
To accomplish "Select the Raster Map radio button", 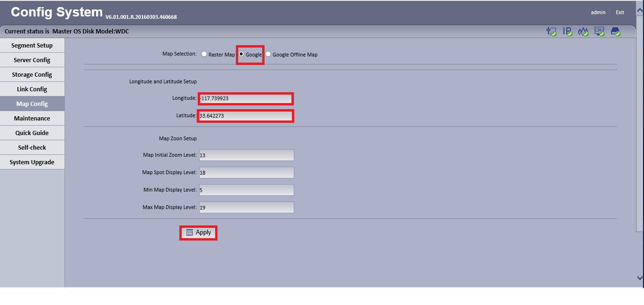I will click(x=204, y=54).
